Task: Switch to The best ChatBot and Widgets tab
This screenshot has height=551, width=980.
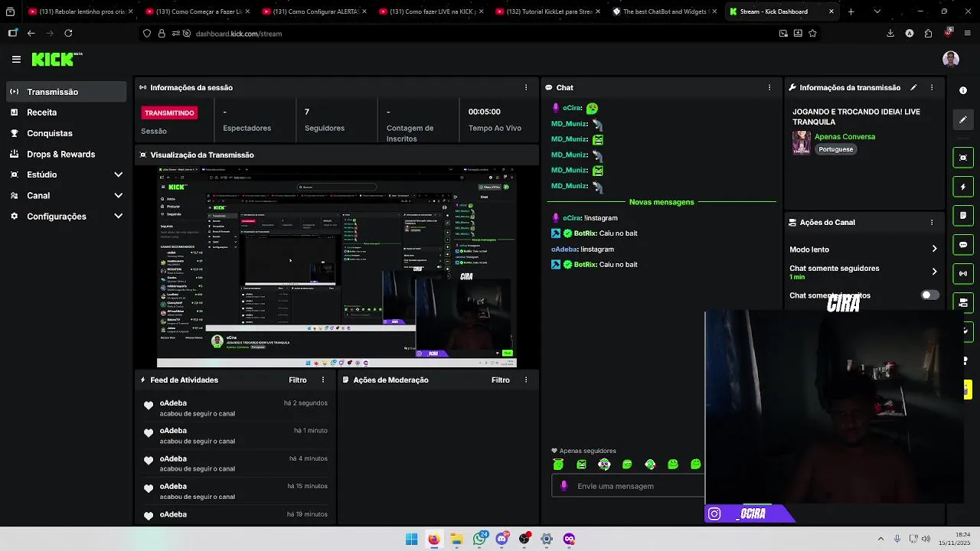Action: (663, 11)
